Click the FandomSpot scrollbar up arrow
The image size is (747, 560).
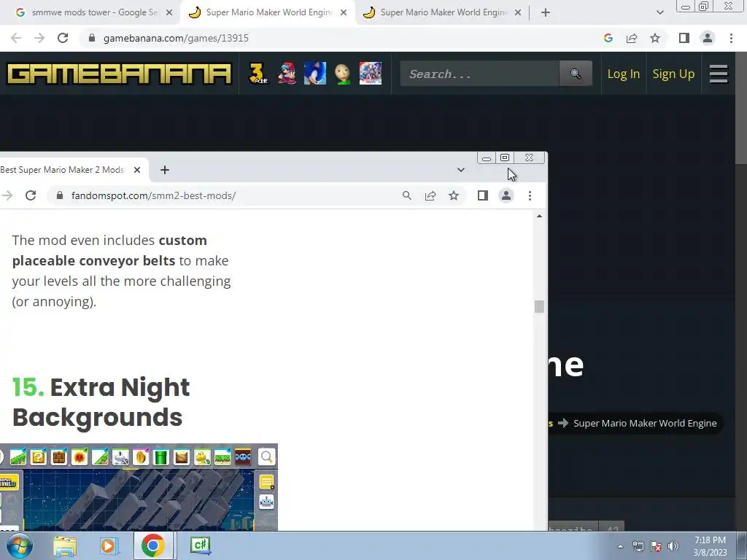click(539, 216)
